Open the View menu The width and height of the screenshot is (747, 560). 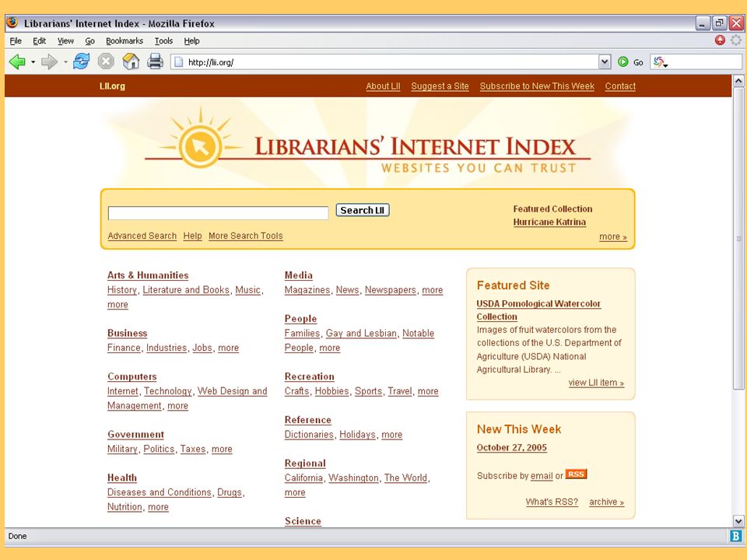[65, 41]
